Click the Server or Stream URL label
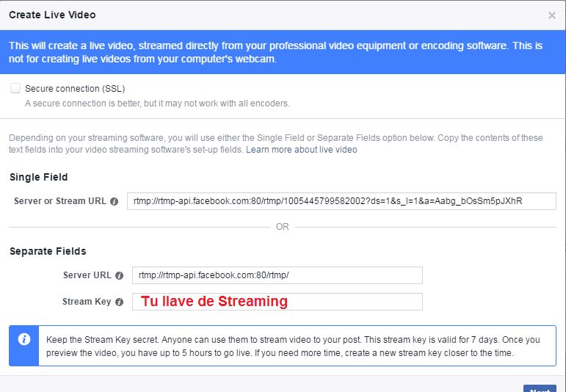566x392 pixels. 60,201
